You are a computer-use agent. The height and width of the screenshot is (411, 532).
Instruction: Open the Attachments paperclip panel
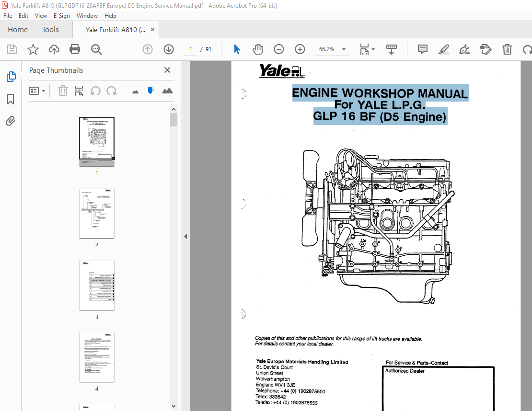[10, 121]
